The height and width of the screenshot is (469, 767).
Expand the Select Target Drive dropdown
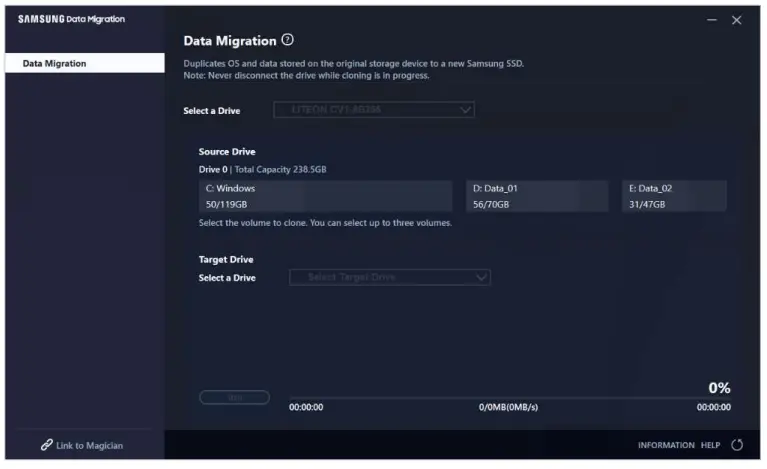point(390,277)
